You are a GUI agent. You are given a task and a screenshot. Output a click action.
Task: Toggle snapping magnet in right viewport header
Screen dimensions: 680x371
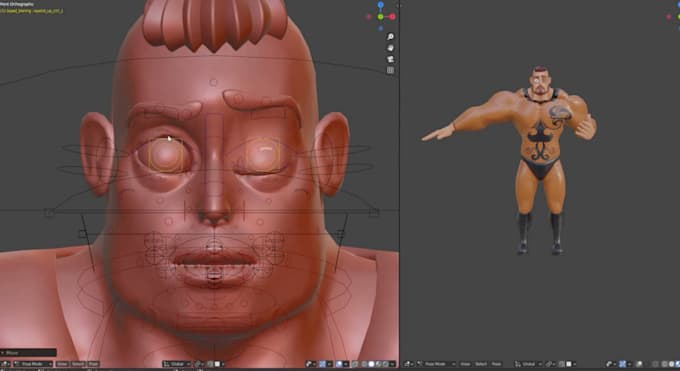(561, 364)
